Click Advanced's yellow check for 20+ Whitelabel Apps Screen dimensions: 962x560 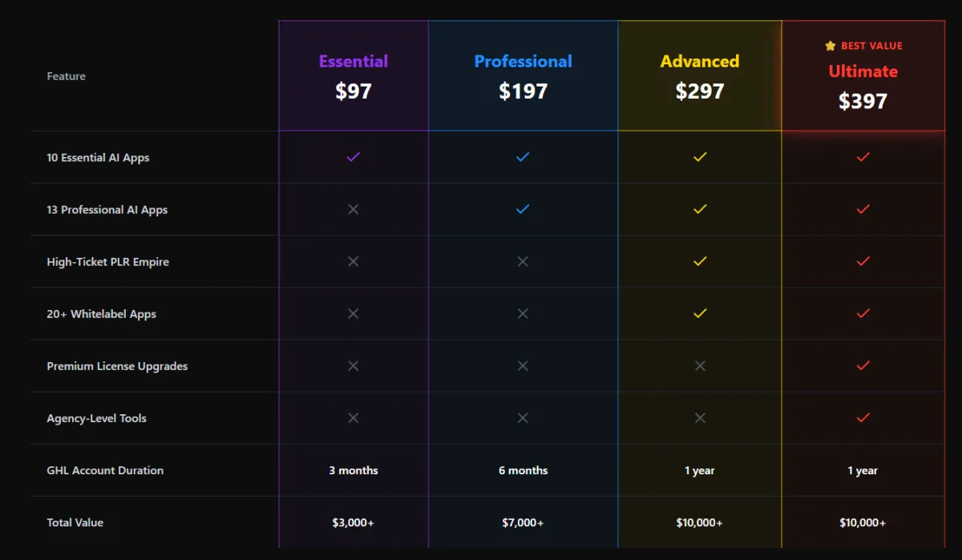(x=700, y=313)
